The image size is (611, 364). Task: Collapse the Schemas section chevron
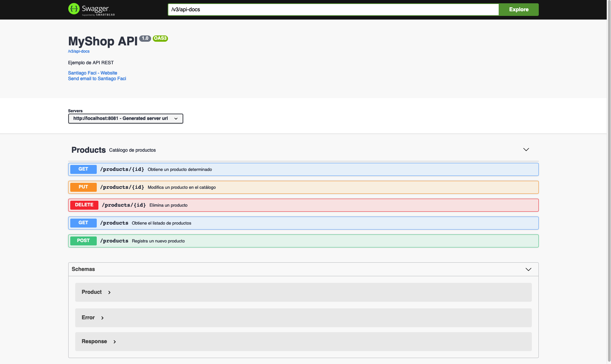coord(528,269)
